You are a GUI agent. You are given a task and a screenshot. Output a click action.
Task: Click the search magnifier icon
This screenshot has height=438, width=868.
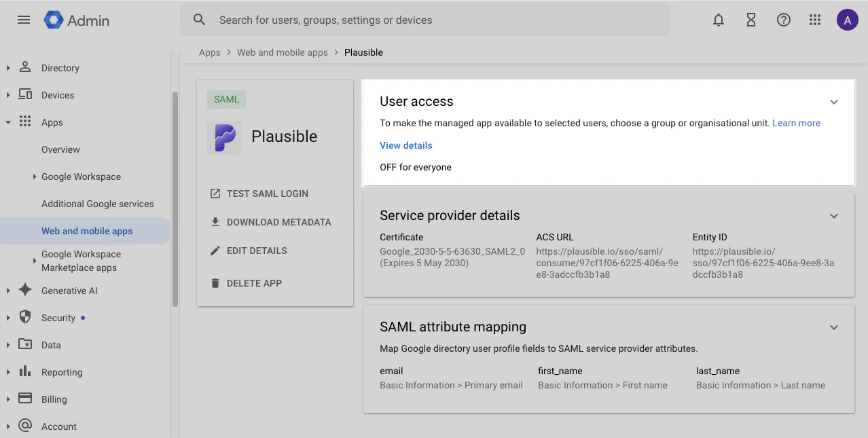pyautogui.click(x=199, y=20)
